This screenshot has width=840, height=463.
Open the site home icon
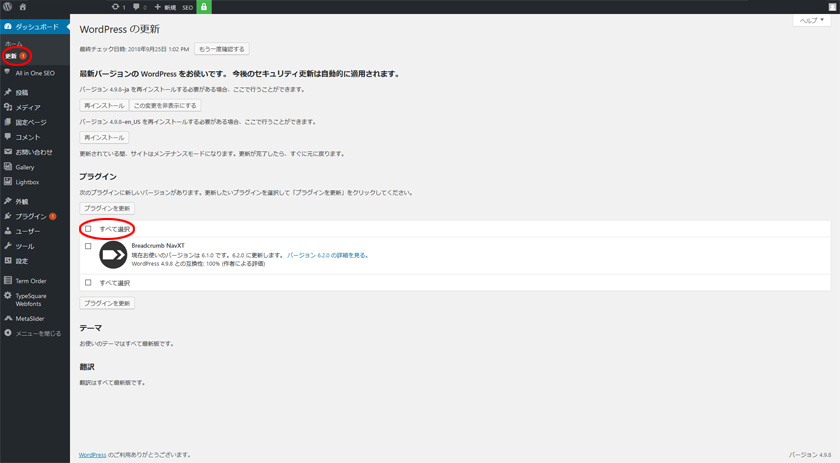(x=22, y=7)
